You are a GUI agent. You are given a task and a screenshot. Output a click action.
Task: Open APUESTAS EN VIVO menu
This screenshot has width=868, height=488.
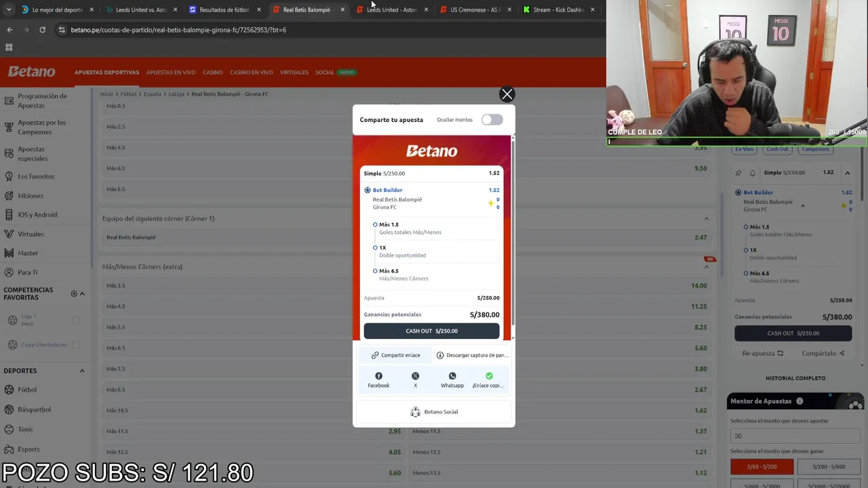[x=171, y=73]
